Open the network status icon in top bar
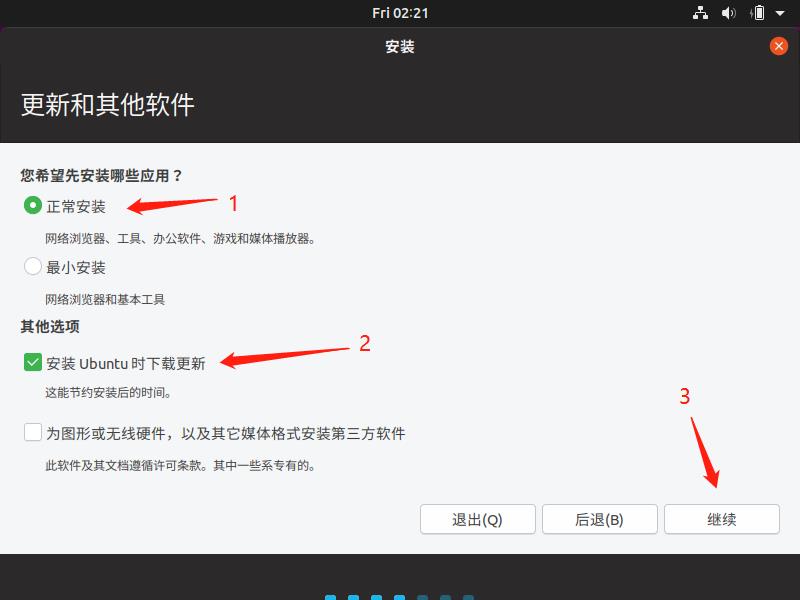Image resolution: width=800 pixels, height=600 pixels. pyautogui.click(x=701, y=13)
